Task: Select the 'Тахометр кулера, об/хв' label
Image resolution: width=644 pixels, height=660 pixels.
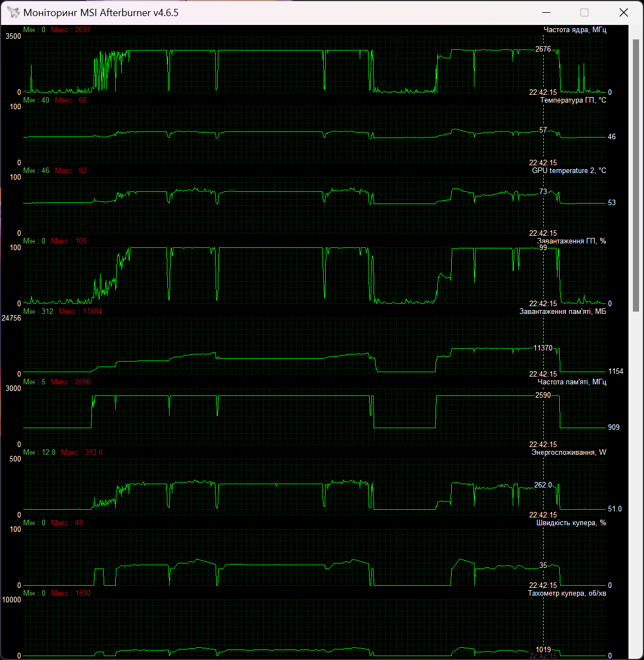Action: pyautogui.click(x=567, y=593)
